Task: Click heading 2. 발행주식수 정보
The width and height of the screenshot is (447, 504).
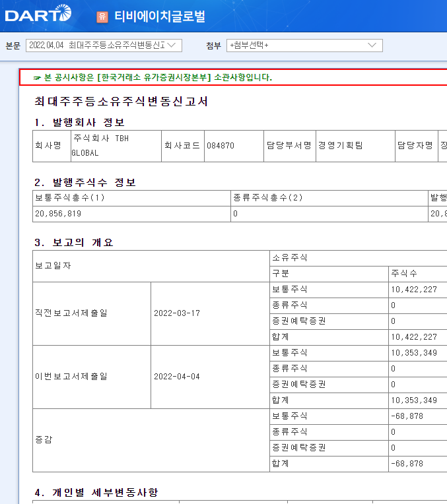Action: [85, 183]
